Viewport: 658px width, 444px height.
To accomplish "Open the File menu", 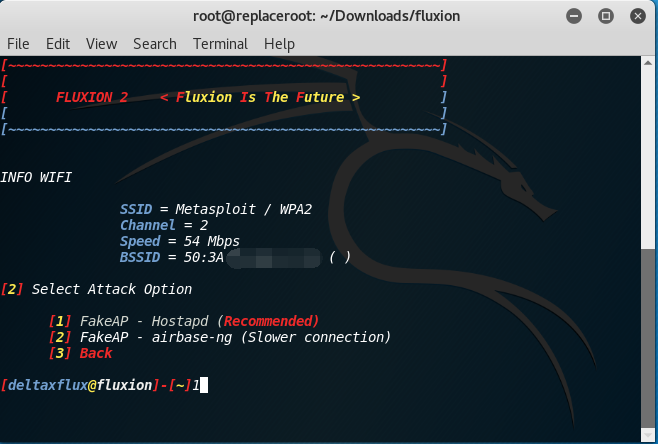I will [x=18, y=44].
